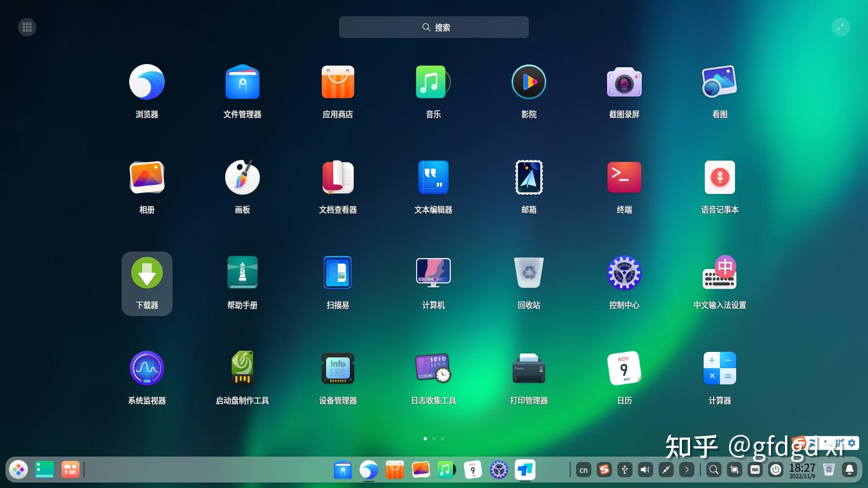Open the cn keyboard layout switcher
This screenshot has width=868, height=488.
(583, 470)
